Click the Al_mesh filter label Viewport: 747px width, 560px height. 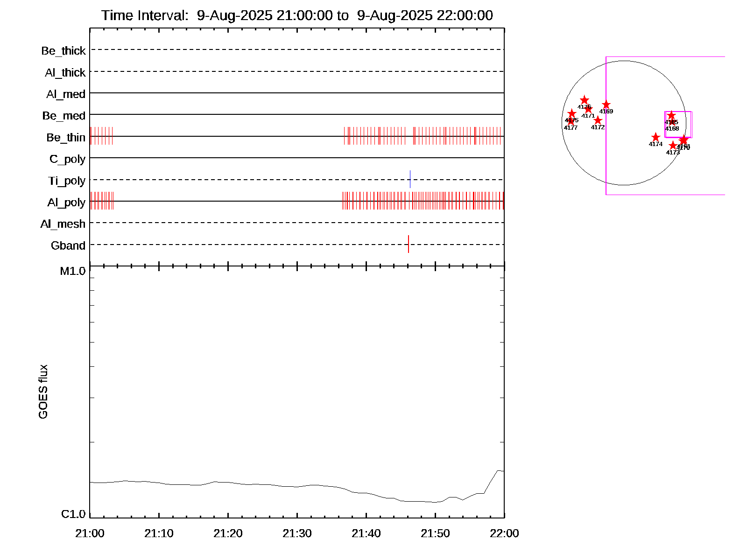[63, 224]
